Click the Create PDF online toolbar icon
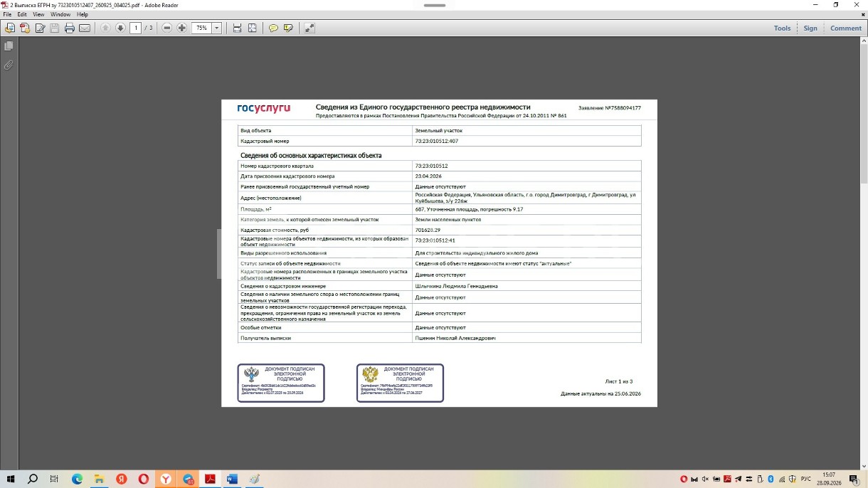 (25, 28)
